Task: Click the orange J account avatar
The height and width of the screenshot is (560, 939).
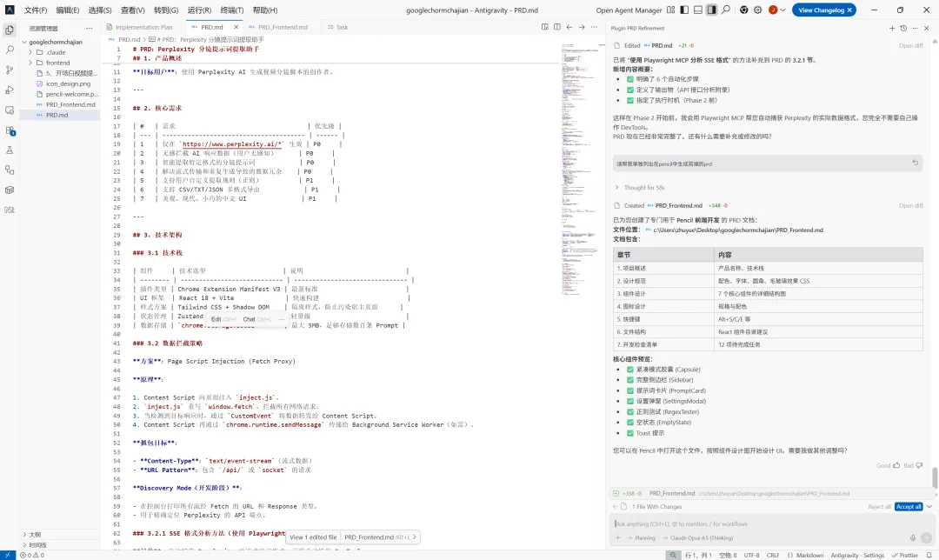Action: point(773,10)
